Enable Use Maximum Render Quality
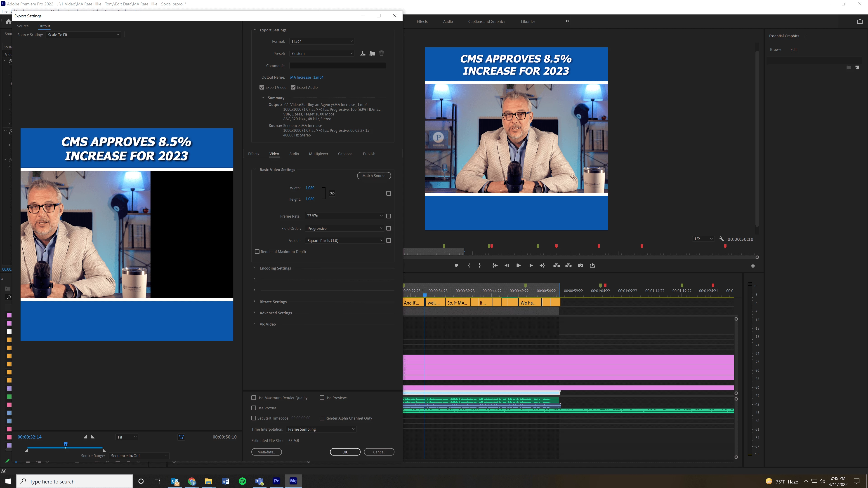 (x=254, y=398)
